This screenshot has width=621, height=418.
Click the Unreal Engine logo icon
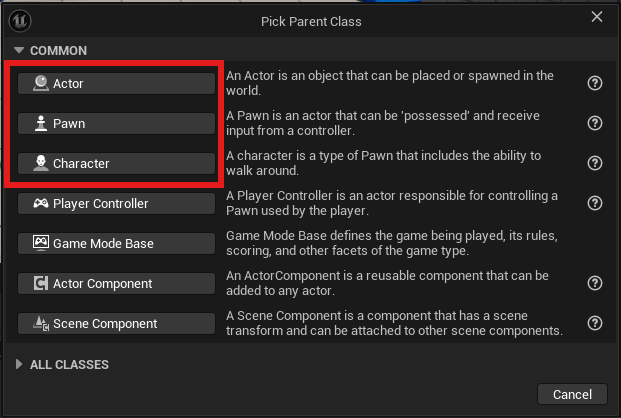click(20, 21)
